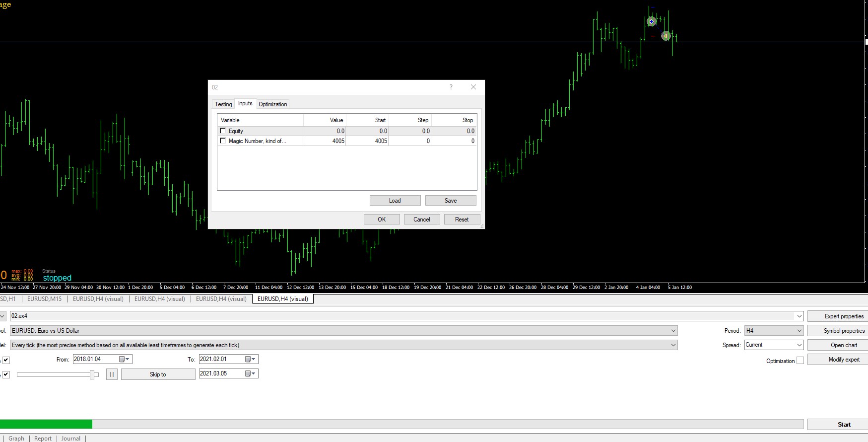Viewport: 868px width, 442px height.
Task: Open the Skip to date calendar dropdown
Action: (x=251, y=373)
